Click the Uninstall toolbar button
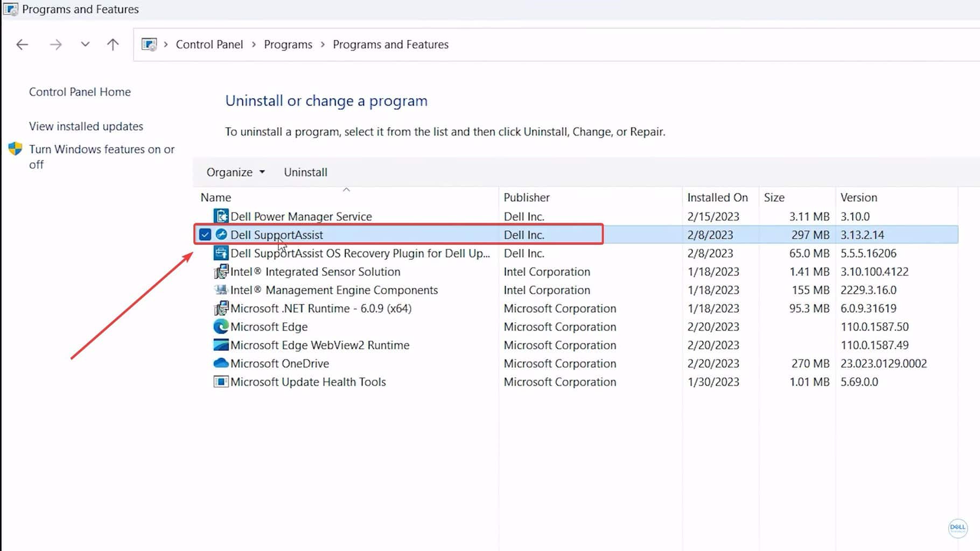This screenshot has width=980, height=551. point(305,172)
